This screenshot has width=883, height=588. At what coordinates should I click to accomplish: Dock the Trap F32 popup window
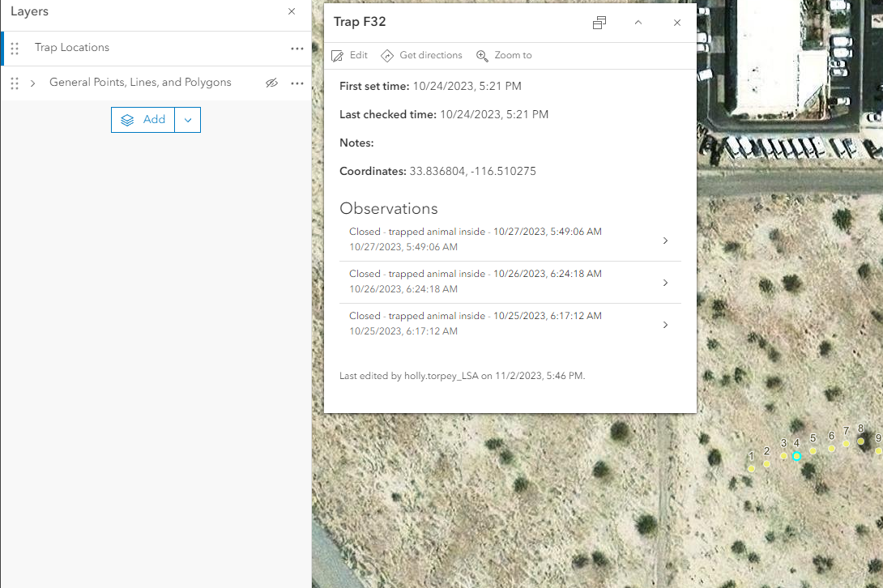click(x=599, y=23)
